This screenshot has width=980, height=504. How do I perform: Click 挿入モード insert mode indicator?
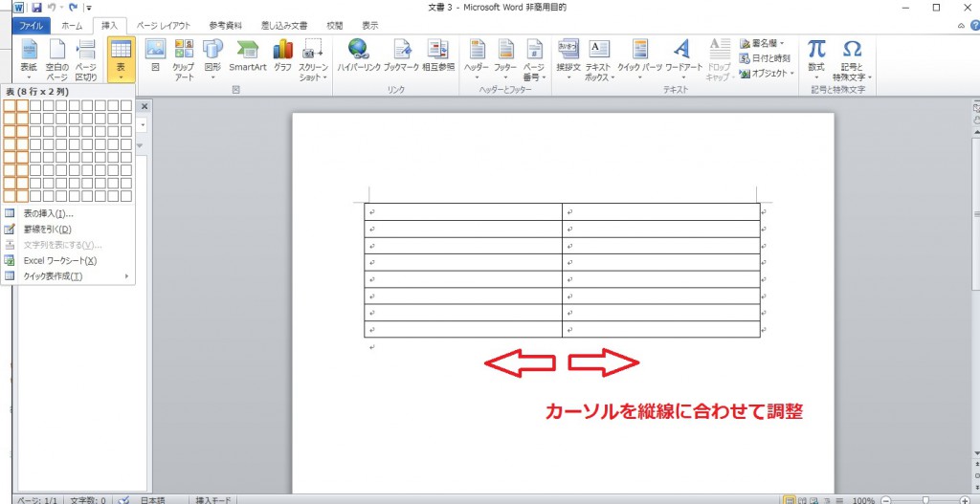tap(213, 500)
